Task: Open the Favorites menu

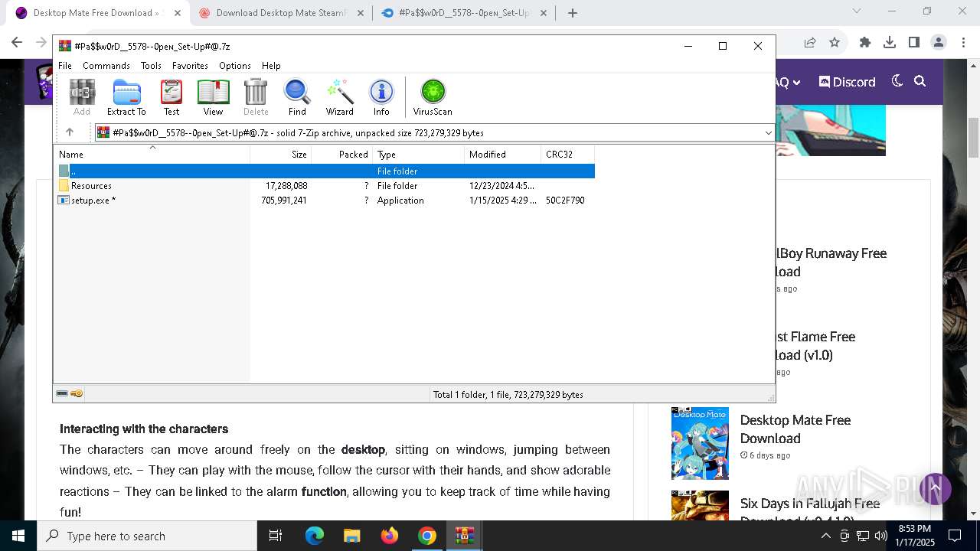Action: (x=190, y=66)
